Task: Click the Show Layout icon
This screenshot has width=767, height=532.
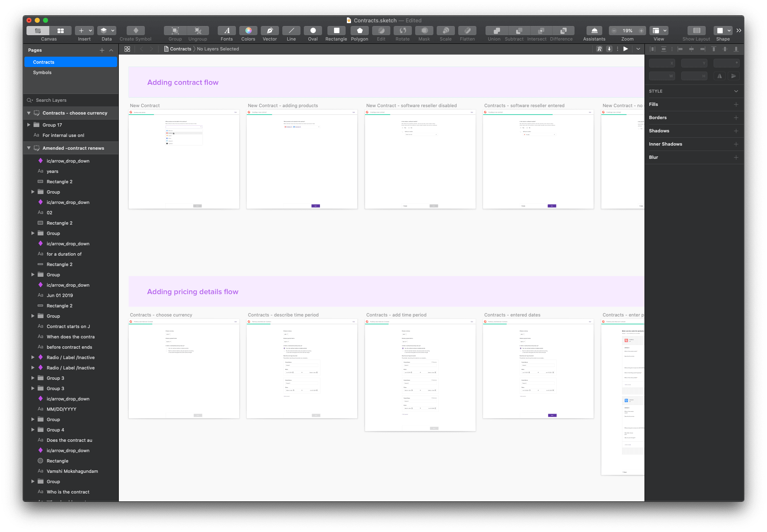Action: point(697,31)
